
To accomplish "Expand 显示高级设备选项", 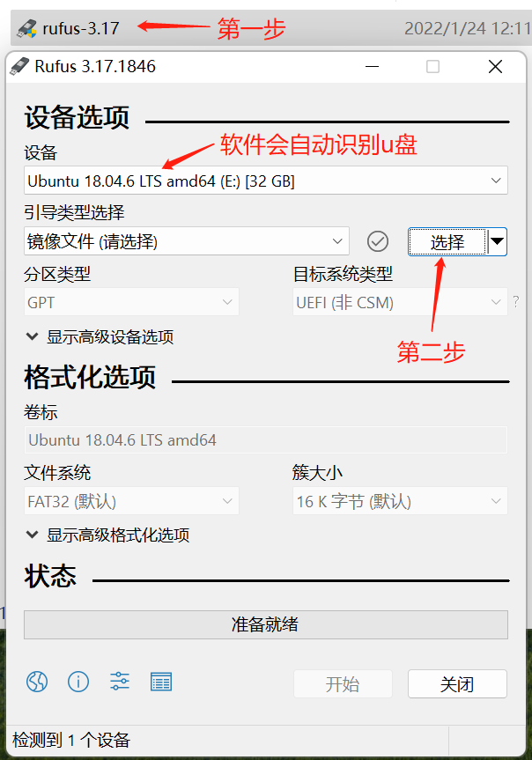I will pos(100,337).
